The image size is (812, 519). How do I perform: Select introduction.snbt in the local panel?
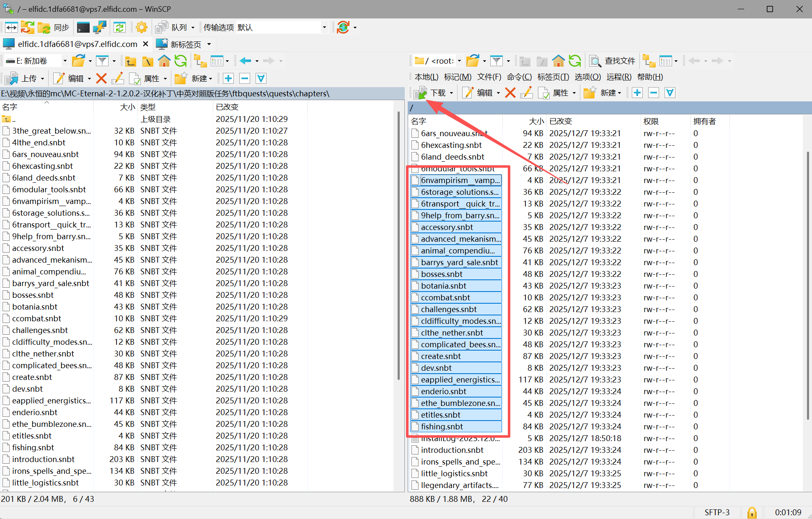tap(43, 459)
